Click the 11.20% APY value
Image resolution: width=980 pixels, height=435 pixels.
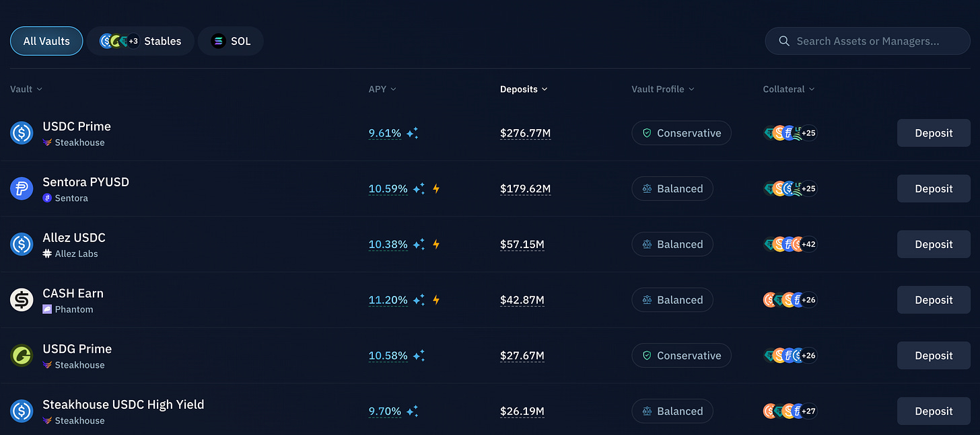coord(388,300)
